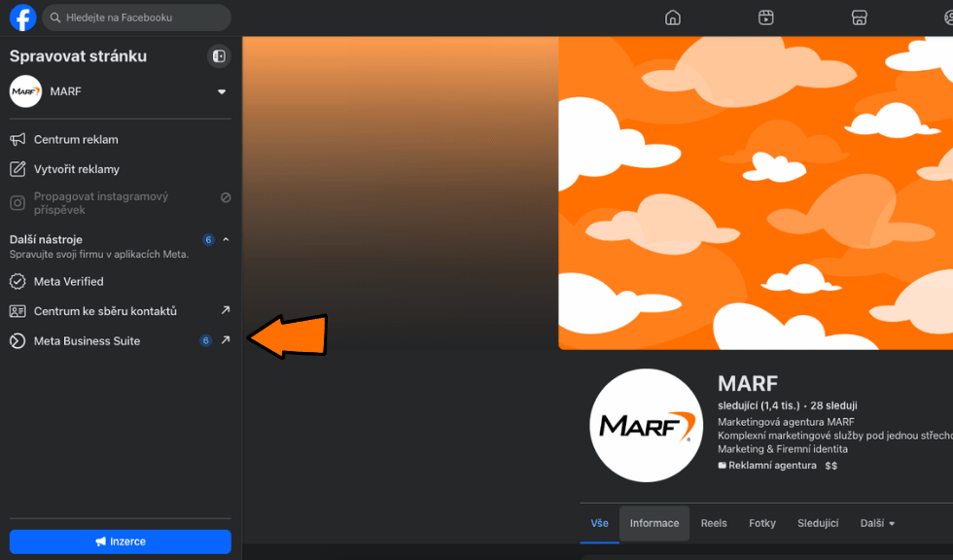Click the notification badge next to Další nástroje
953x560 pixels.
208,240
